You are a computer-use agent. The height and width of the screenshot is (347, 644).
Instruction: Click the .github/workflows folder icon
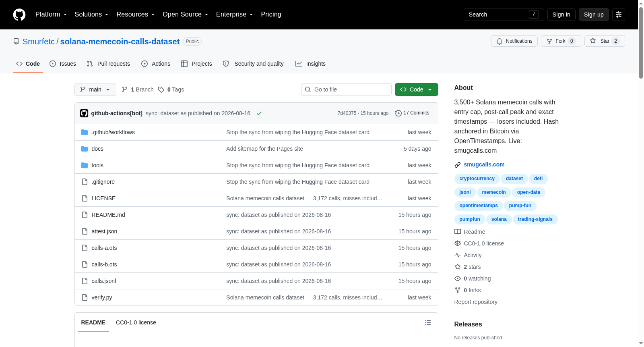(x=85, y=132)
